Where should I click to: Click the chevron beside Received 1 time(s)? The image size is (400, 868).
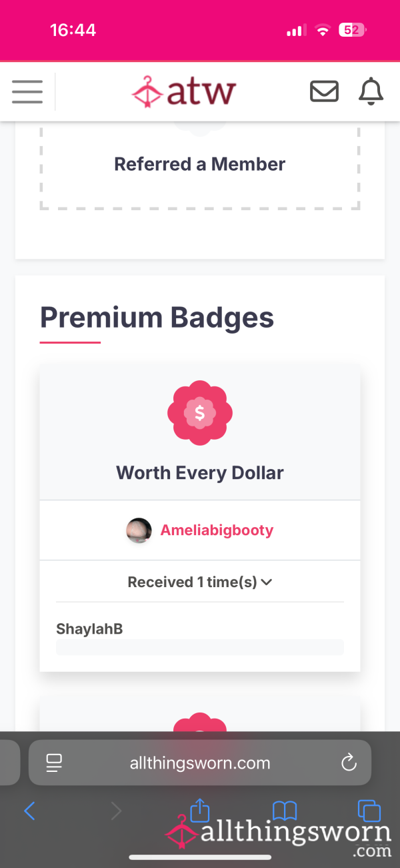pyautogui.click(x=267, y=582)
